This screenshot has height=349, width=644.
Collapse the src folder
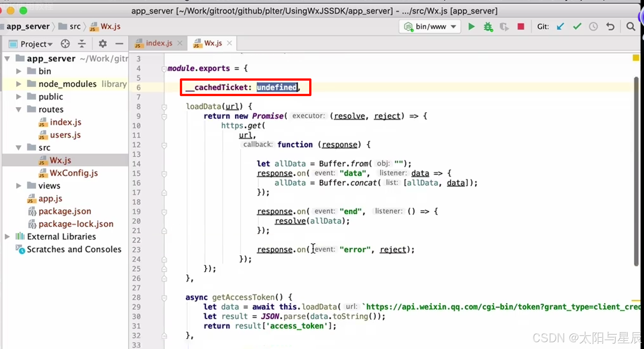18,148
